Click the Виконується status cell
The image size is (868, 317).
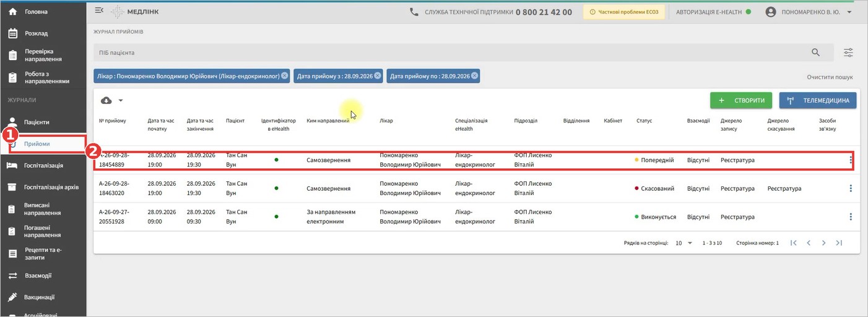656,217
